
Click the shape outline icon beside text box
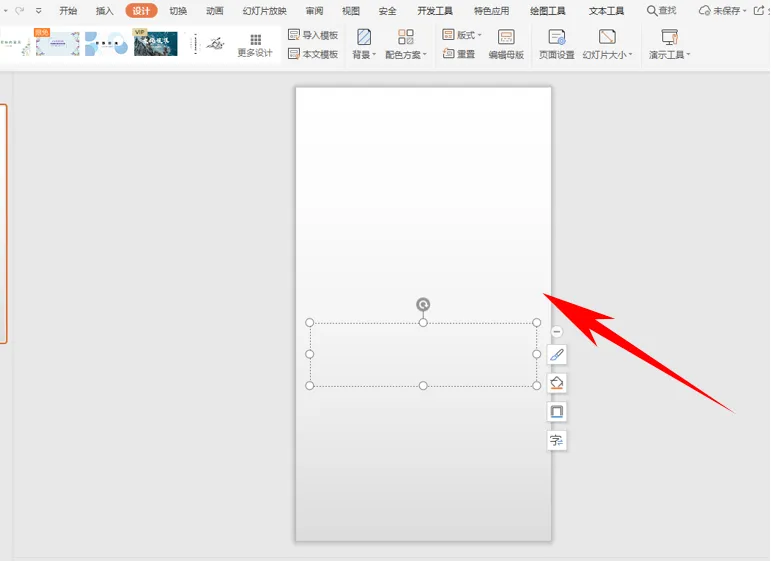(x=557, y=412)
